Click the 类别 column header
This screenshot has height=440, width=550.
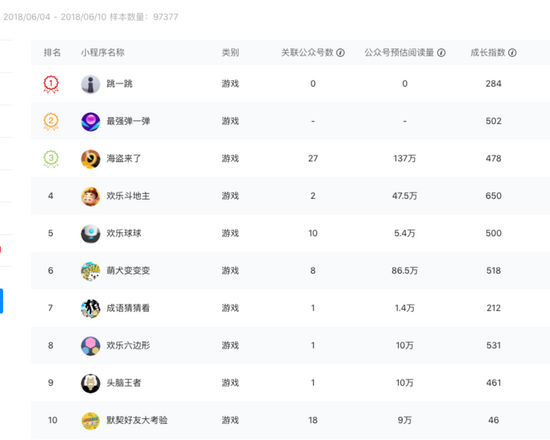(x=230, y=53)
